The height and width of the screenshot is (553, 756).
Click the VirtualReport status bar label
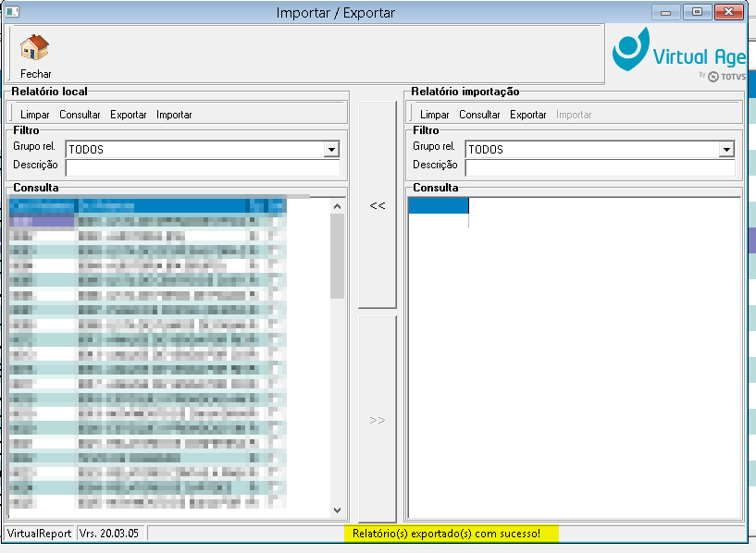39,534
